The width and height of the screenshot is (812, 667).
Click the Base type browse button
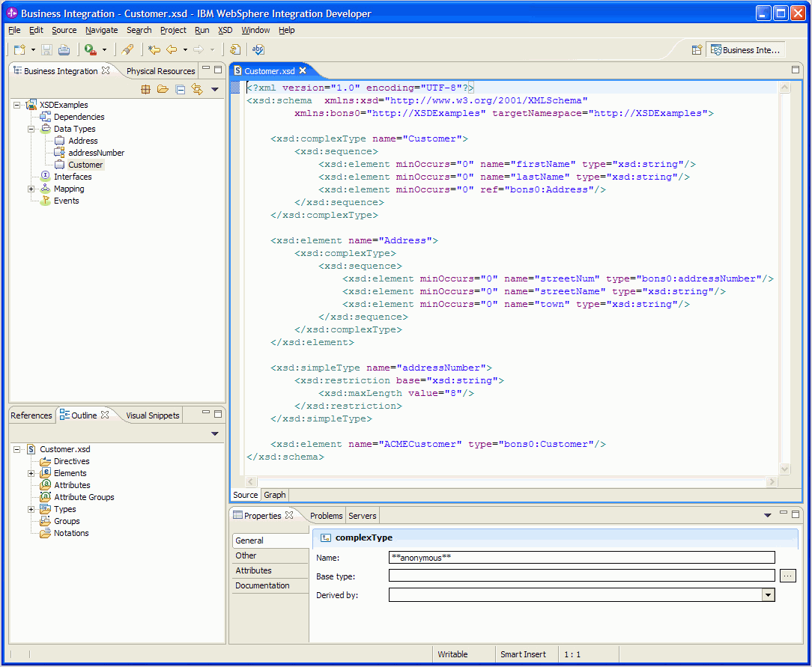(787, 576)
